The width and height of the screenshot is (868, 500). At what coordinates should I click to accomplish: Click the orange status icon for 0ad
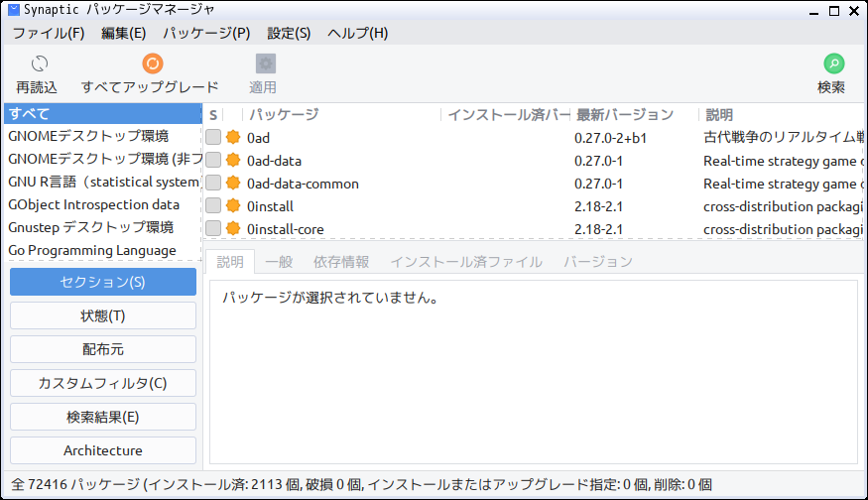[x=233, y=138]
